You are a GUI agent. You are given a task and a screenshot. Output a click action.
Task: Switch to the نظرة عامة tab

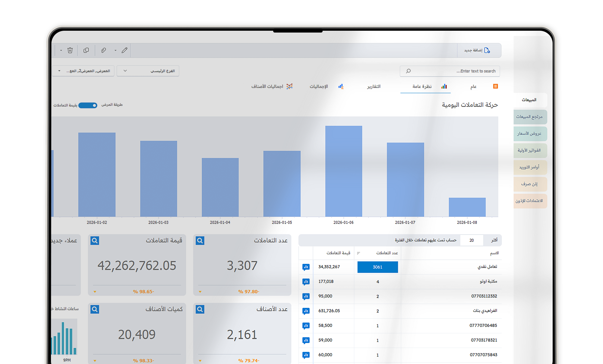click(425, 87)
